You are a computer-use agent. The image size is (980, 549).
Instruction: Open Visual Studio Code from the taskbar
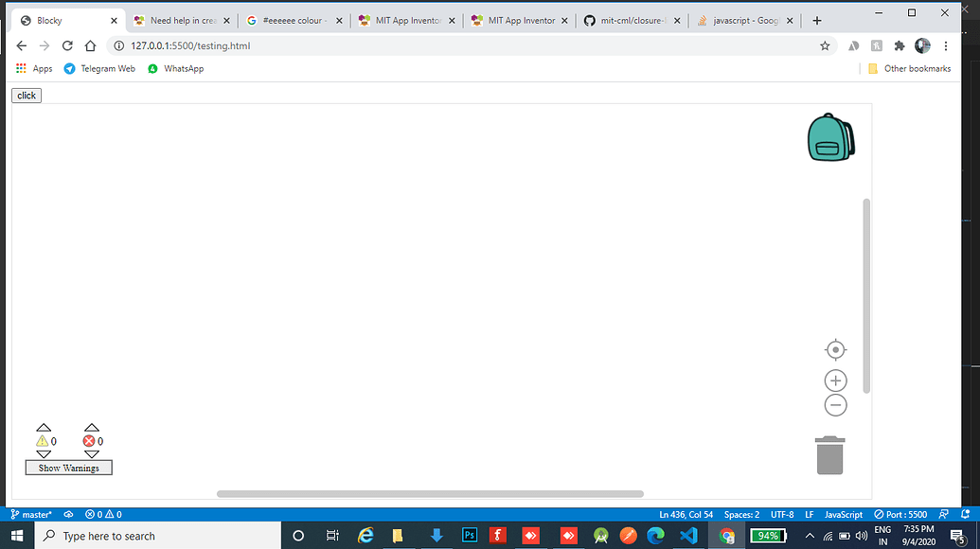point(687,535)
